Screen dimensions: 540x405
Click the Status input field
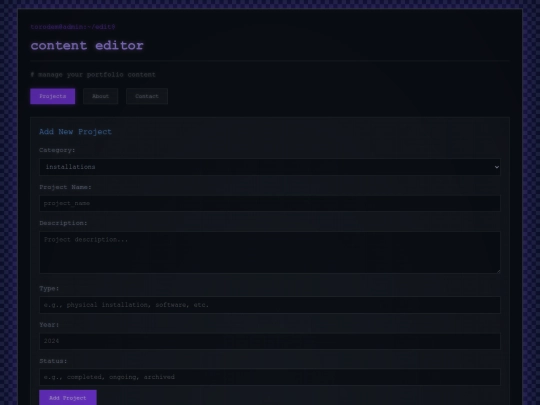pos(270,377)
